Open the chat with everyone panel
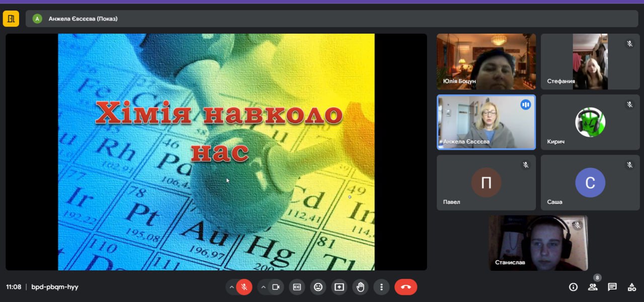 612,287
